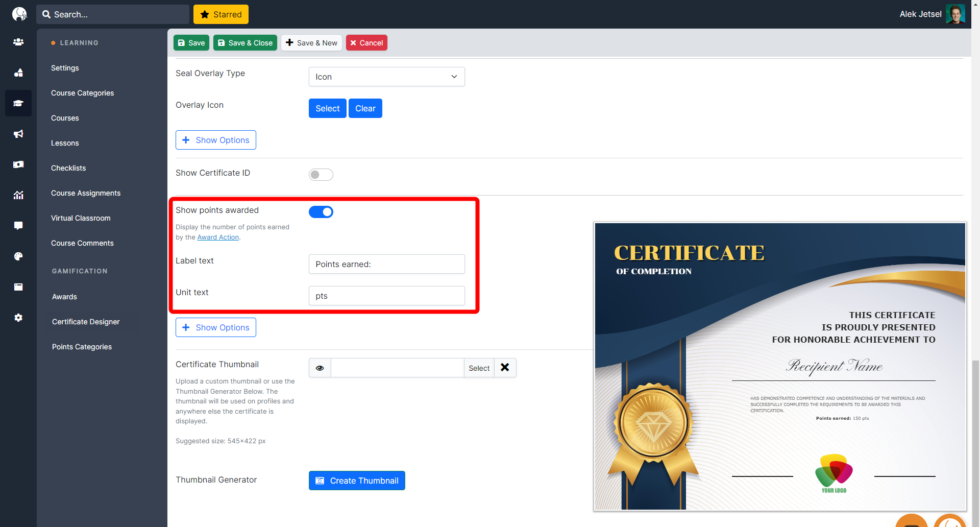Click the LEARNING section header
This screenshot has width=980, height=527.
(79, 43)
